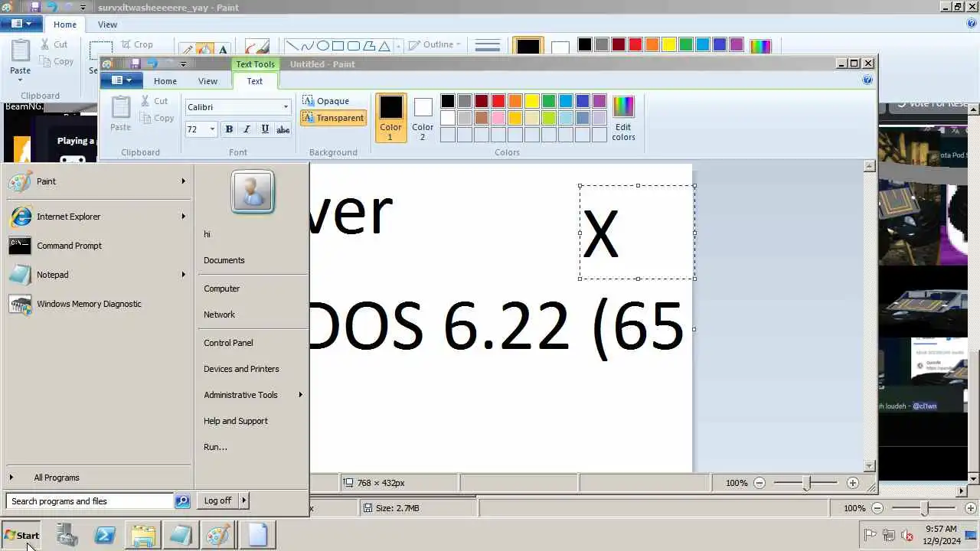Viewport: 980px width, 551px height.
Task: Switch to View tab in Untitled Paint
Action: click(207, 81)
